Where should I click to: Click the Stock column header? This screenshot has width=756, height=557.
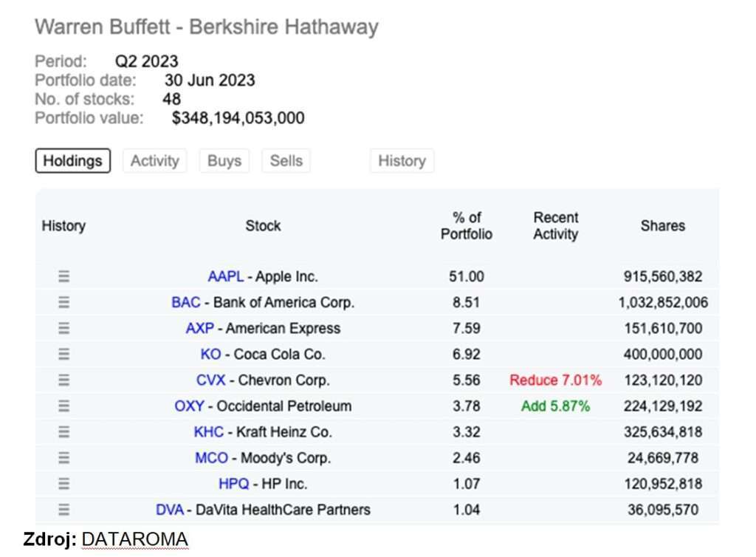(x=263, y=226)
